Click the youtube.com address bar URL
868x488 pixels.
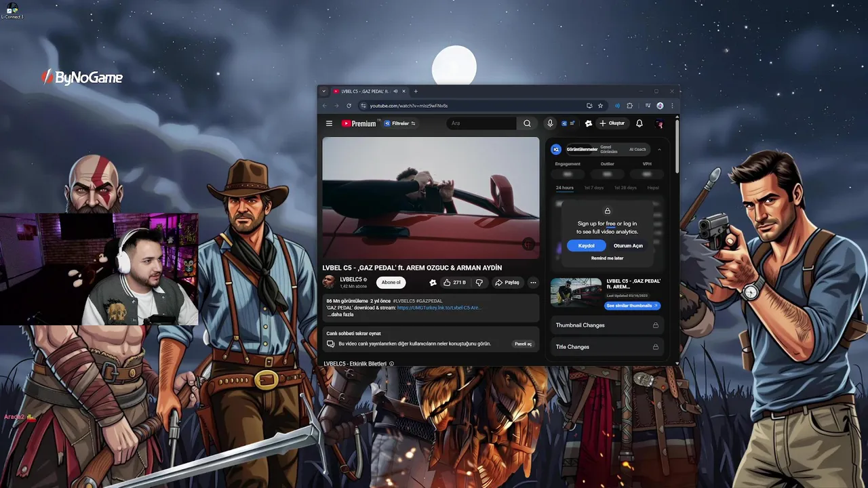click(x=409, y=106)
